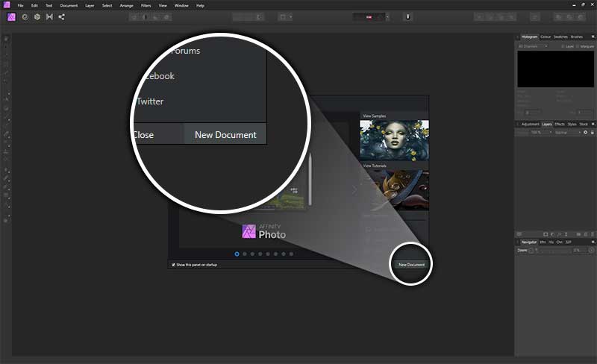Open the layer opacity dropdown

(x=542, y=132)
